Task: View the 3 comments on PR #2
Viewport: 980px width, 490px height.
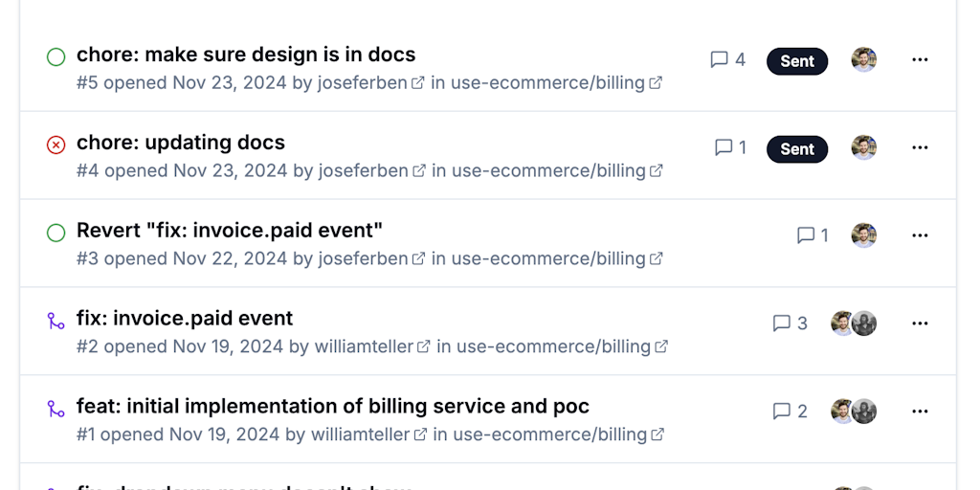Action: (790, 323)
